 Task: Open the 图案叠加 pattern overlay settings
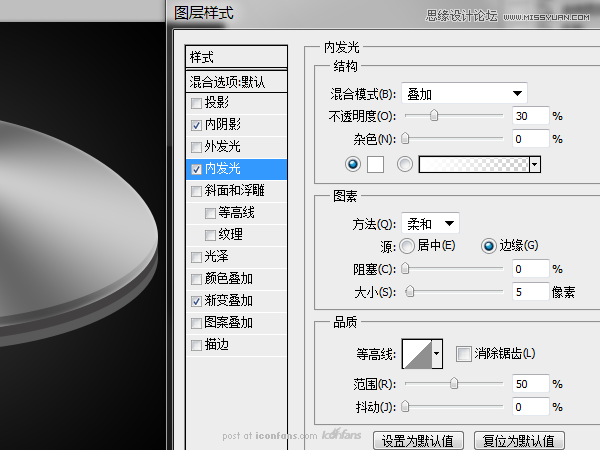[228, 323]
